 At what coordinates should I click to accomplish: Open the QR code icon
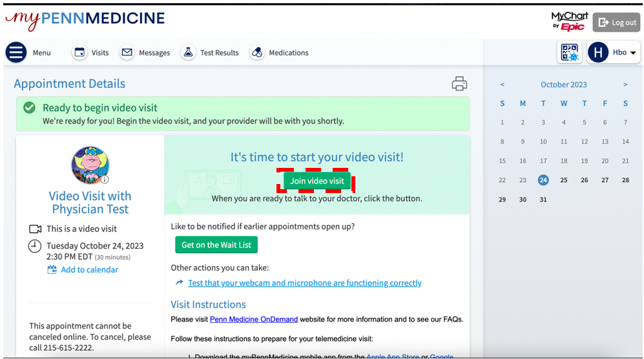click(x=569, y=52)
